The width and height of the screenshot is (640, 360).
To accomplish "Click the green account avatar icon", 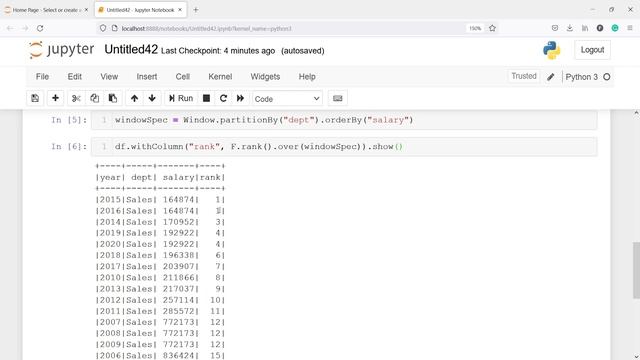I will pyautogui.click(x=615, y=28).
